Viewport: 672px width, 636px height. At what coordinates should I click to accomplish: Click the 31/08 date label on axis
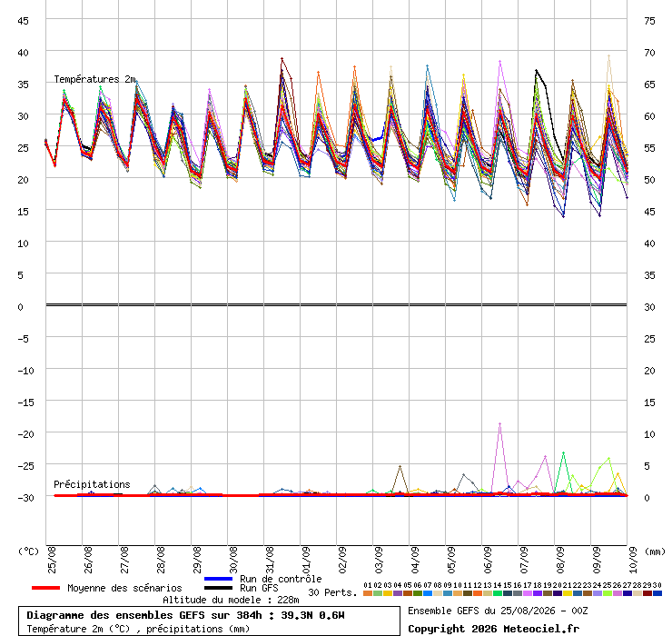pyautogui.click(x=270, y=560)
